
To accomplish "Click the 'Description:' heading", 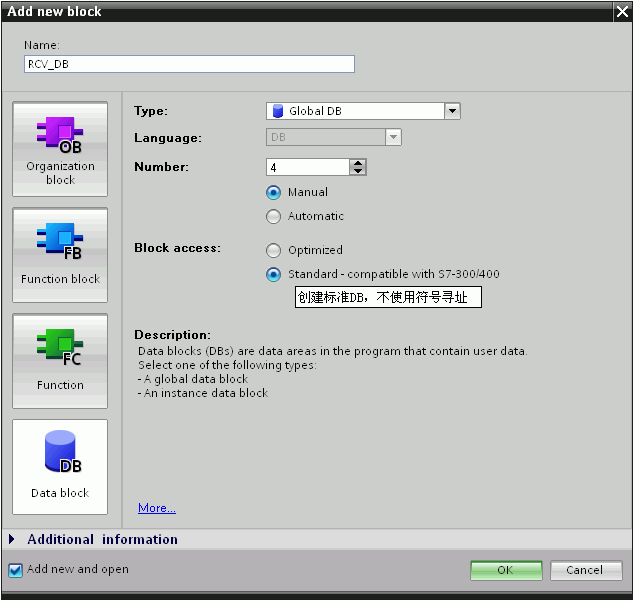I will click(173, 335).
